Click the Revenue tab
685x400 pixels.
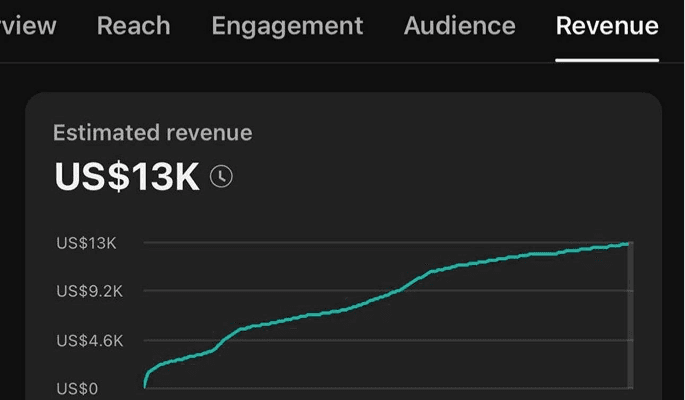coord(607,26)
